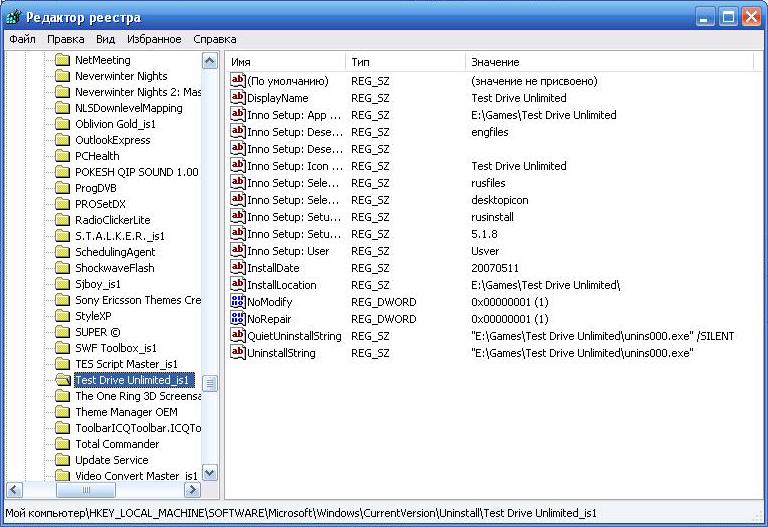
Task: Select the ShockwaveFlash key
Action: (x=115, y=268)
